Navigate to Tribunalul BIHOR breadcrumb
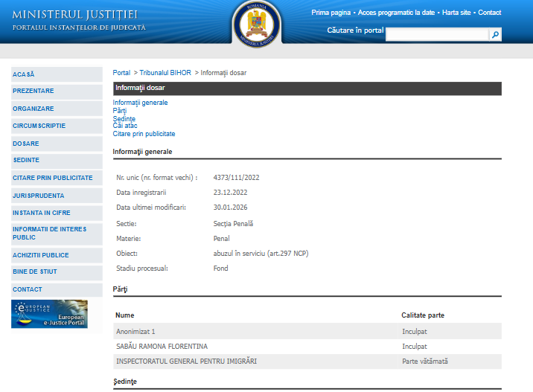 pos(165,73)
